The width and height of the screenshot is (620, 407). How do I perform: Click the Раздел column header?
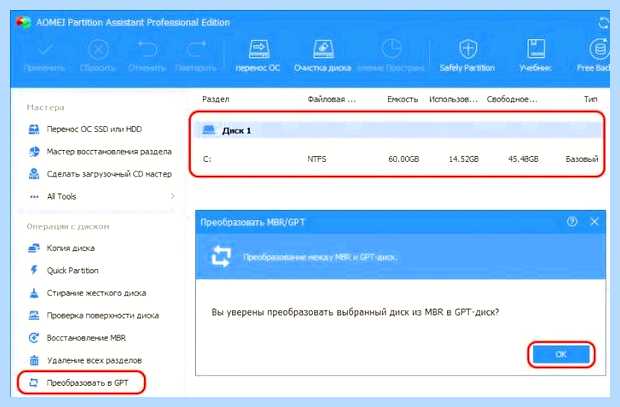tap(215, 99)
